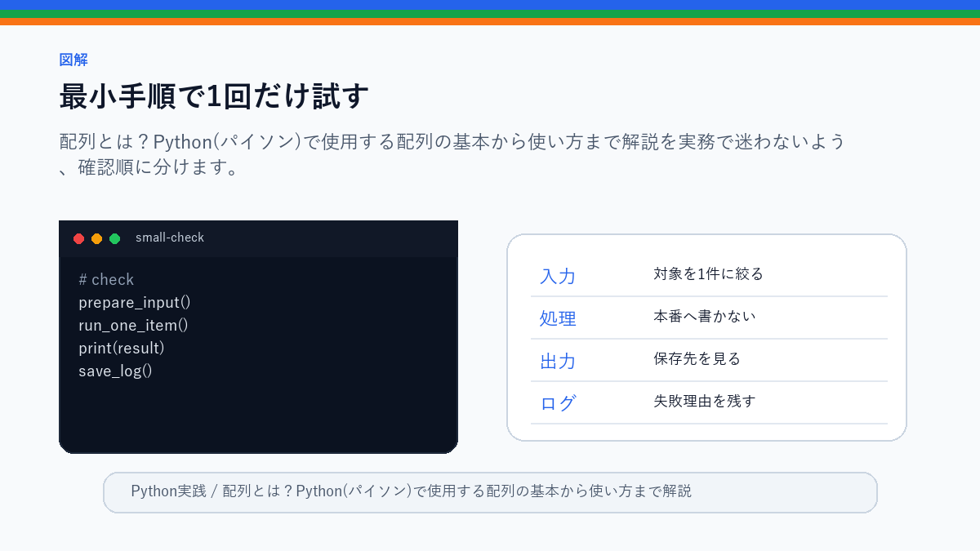
Task: Click the green dot in small-check window
Action: pos(115,238)
